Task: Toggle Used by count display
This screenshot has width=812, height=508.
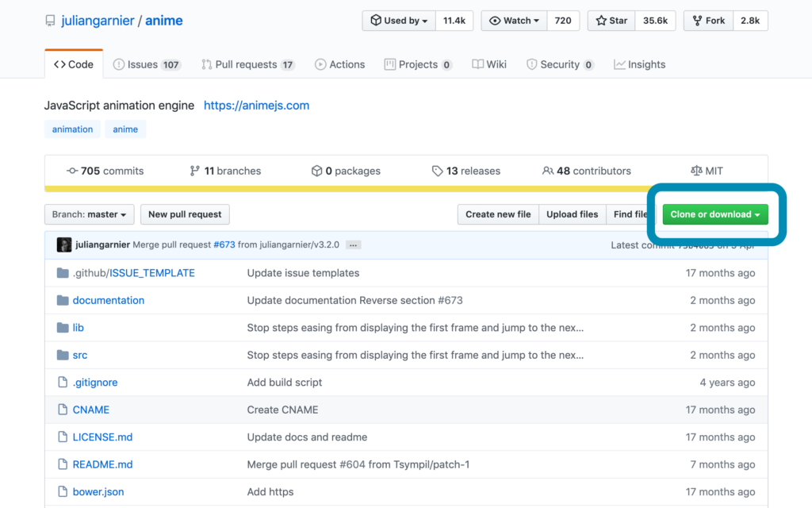Action: click(x=398, y=21)
